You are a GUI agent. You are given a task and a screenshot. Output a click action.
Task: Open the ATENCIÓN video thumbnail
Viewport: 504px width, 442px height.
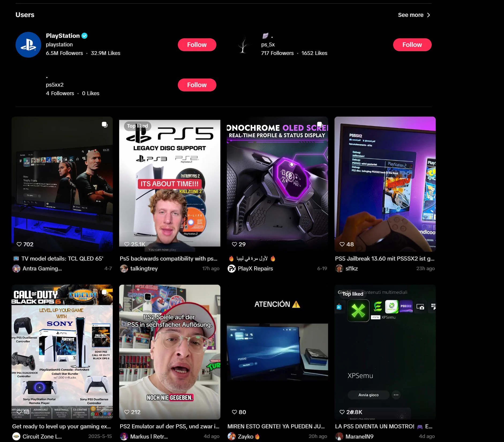(x=277, y=352)
